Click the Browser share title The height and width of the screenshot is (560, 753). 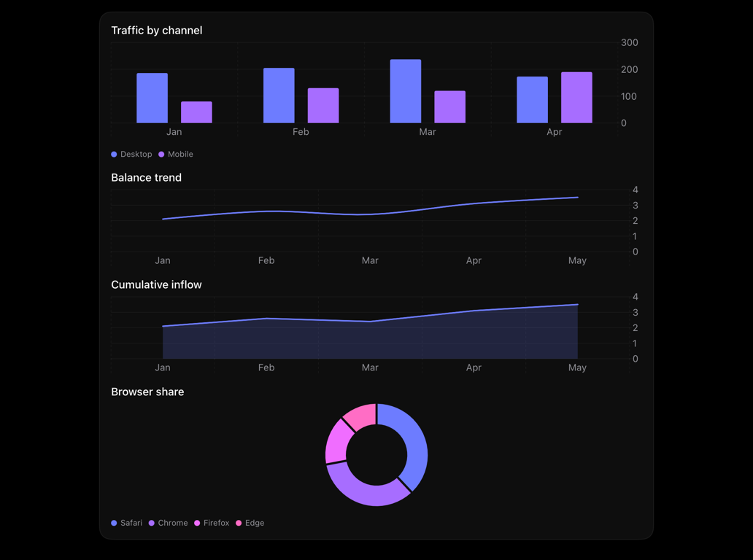tap(147, 392)
